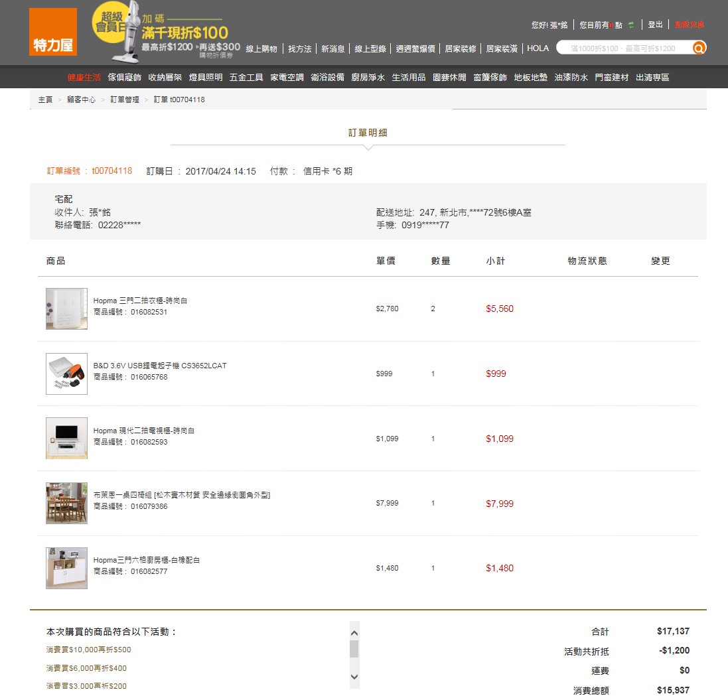Click the down arrow of the promotions scrollbar
728x700 pixels.
pos(354,677)
